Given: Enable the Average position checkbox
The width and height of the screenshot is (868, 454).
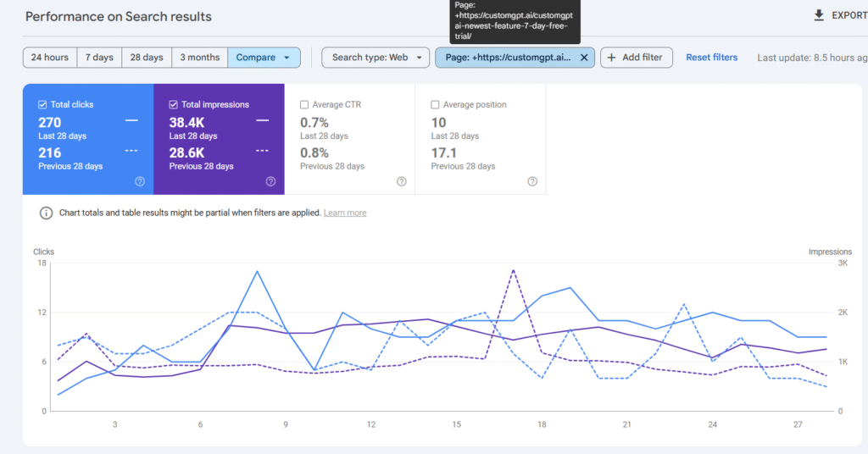Looking at the screenshot, I should click(x=435, y=105).
